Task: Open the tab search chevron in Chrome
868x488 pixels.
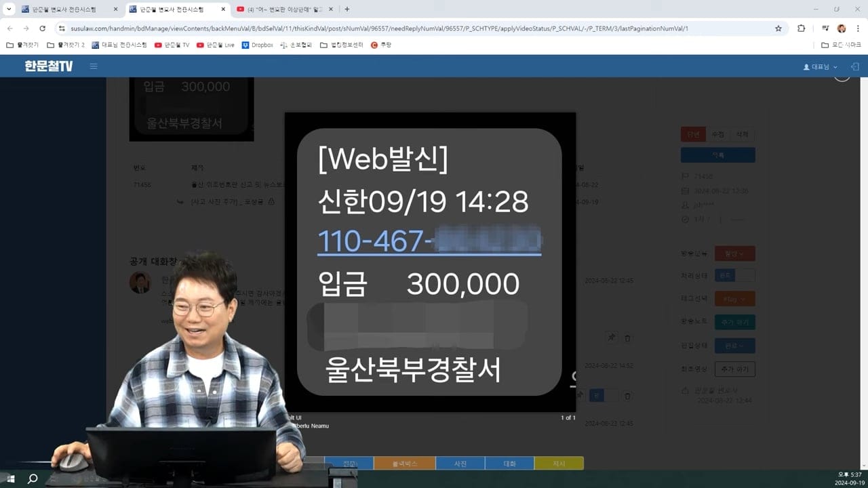Action: tap(9, 9)
